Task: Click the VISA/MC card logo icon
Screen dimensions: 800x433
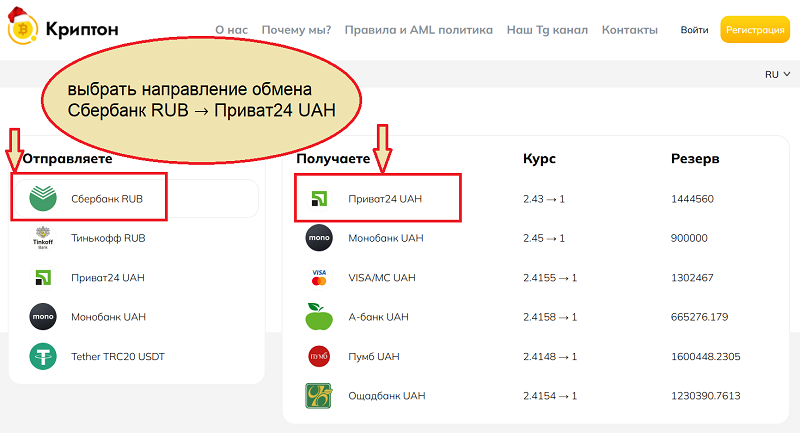Action: (x=319, y=277)
